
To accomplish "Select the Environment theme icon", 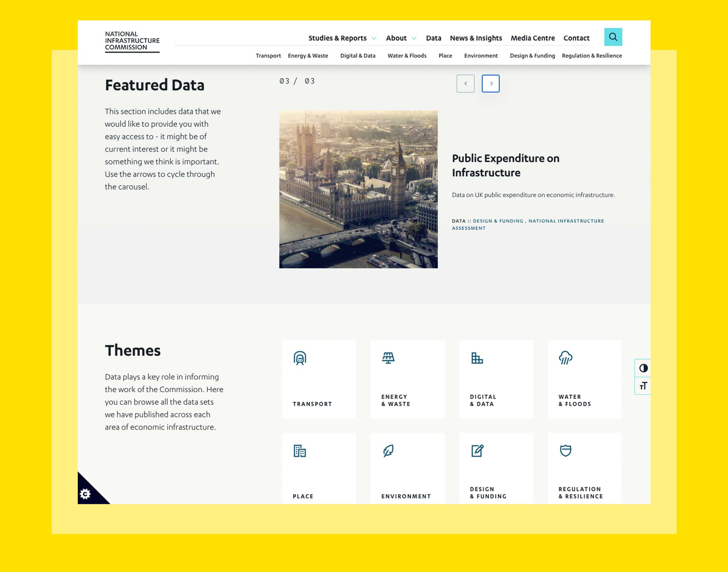I will click(388, 450).
